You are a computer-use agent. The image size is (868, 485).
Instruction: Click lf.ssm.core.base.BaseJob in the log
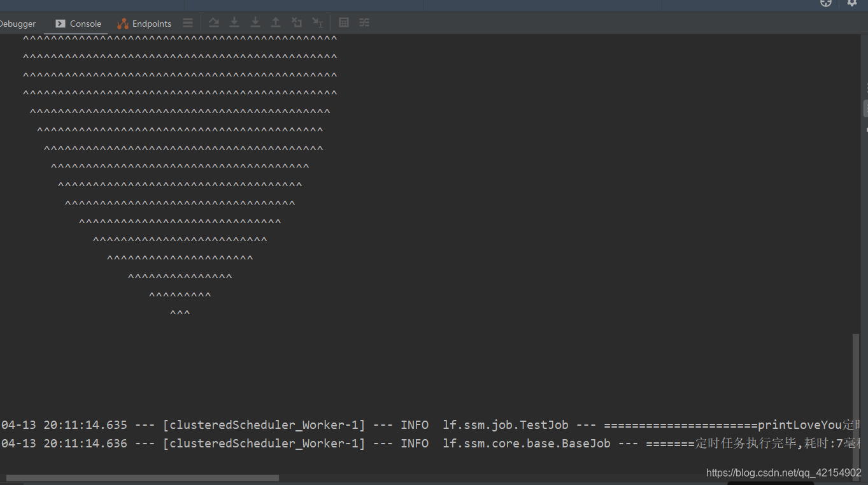[527, 444]
